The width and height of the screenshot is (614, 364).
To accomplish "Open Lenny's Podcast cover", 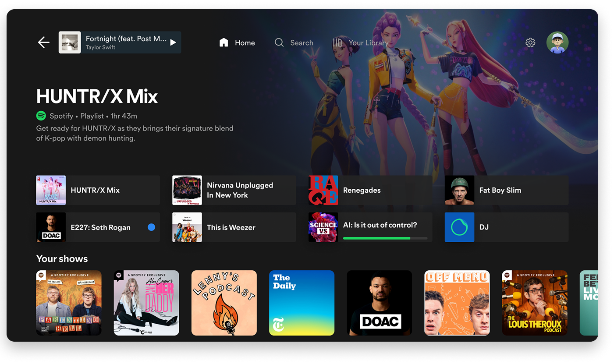I will point(224,303).
